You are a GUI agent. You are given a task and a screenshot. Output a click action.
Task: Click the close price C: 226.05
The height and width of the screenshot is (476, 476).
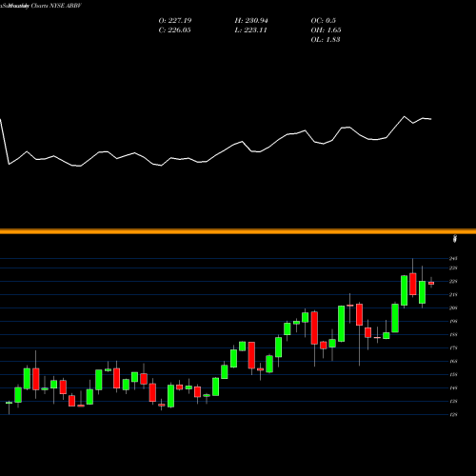(174, 30)
